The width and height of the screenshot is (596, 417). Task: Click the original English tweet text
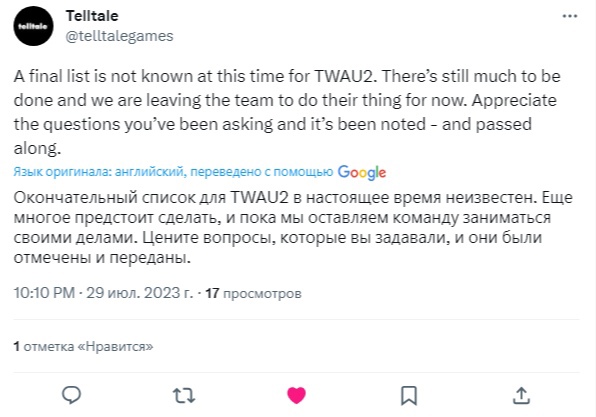[287, 112]
